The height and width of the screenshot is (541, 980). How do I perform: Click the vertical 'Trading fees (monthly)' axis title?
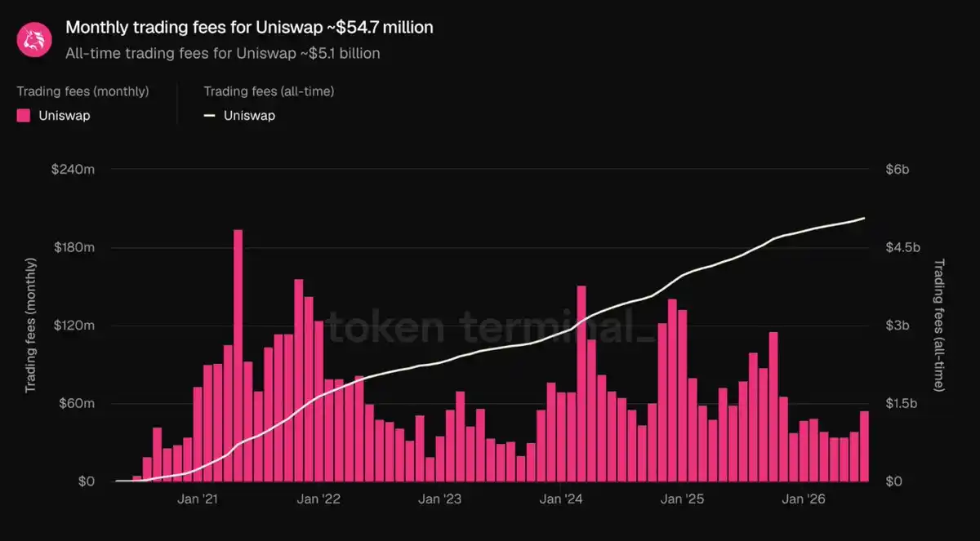pos(32,325)
